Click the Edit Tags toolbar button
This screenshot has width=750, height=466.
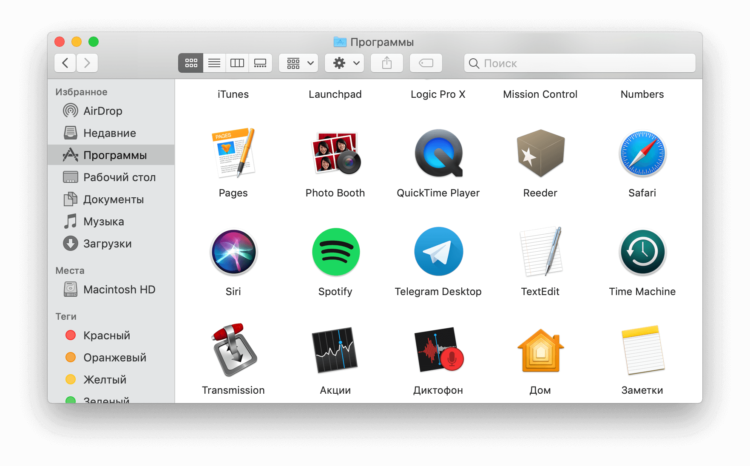[426, 63]
